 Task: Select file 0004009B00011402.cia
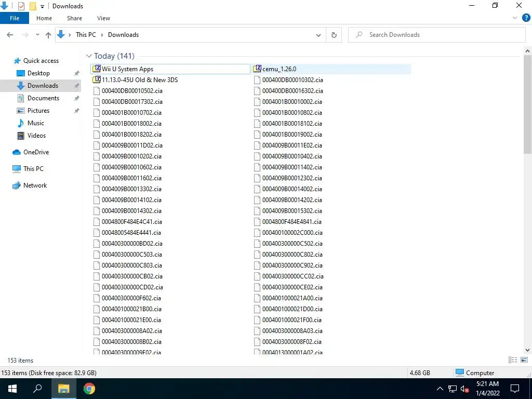[288, 167]
